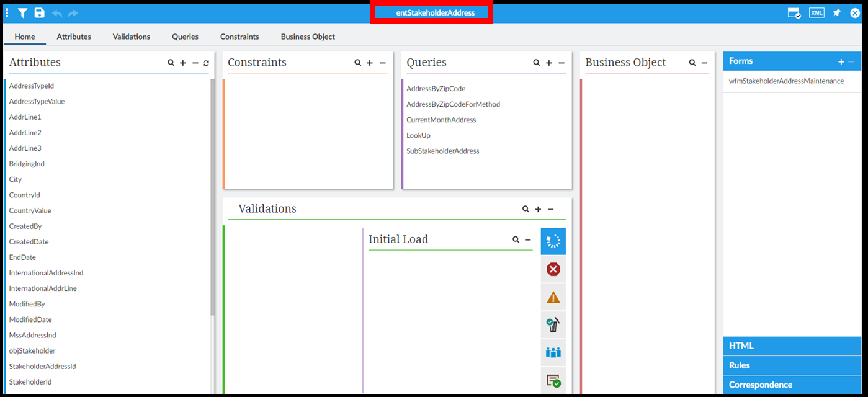The width and height of the screenshot is (868, 397).
Task: Select the red hard error icon
Action: point(553,269)
